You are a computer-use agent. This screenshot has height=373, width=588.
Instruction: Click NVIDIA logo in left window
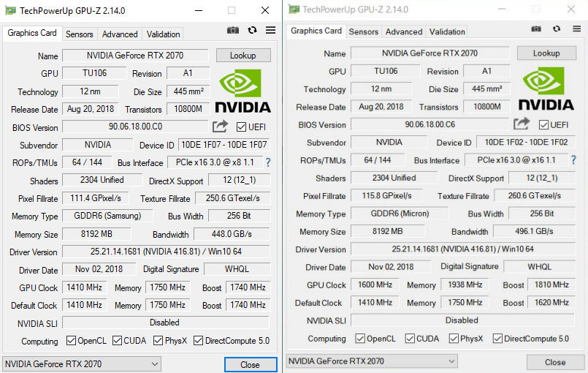pyautogui.click(x=243, y=91)
